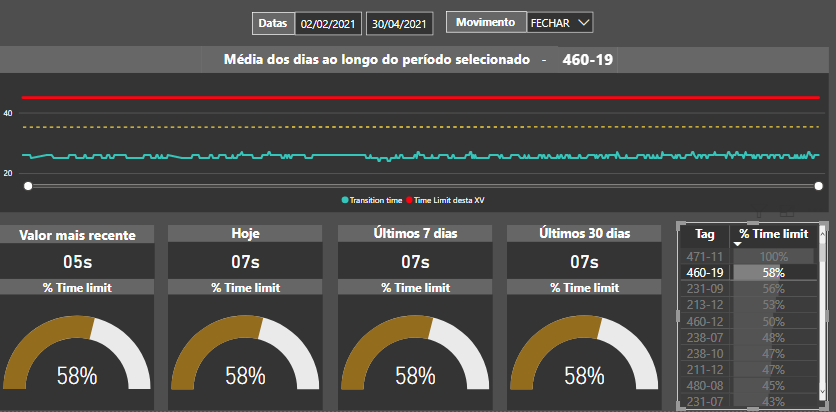Sort table by Tag column header
Viewport: 836px width, 412px height.
pos(705,234)
